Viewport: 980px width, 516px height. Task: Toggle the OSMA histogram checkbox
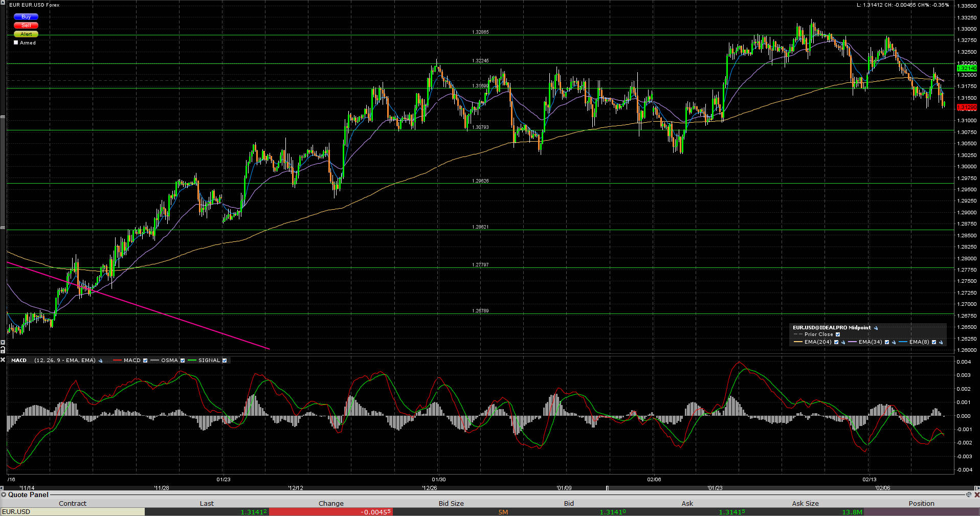point(183,361)
